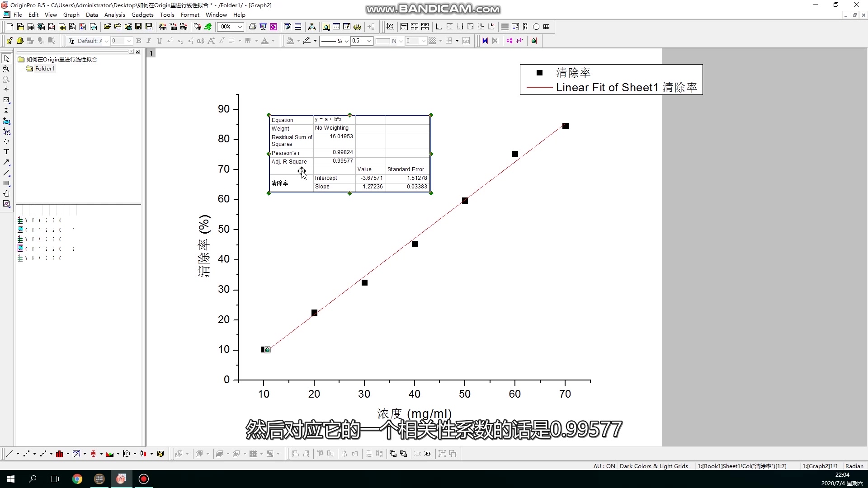Open the new project icon
868x488 pixels.
click(9, 27)
